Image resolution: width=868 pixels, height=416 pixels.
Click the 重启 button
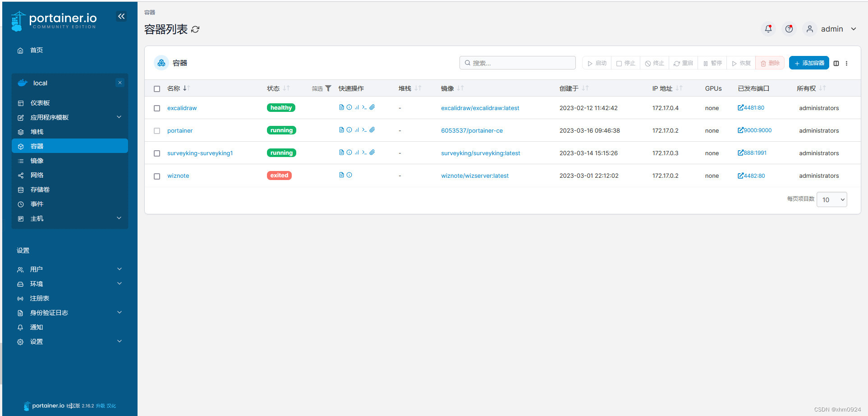click(684, 63)
